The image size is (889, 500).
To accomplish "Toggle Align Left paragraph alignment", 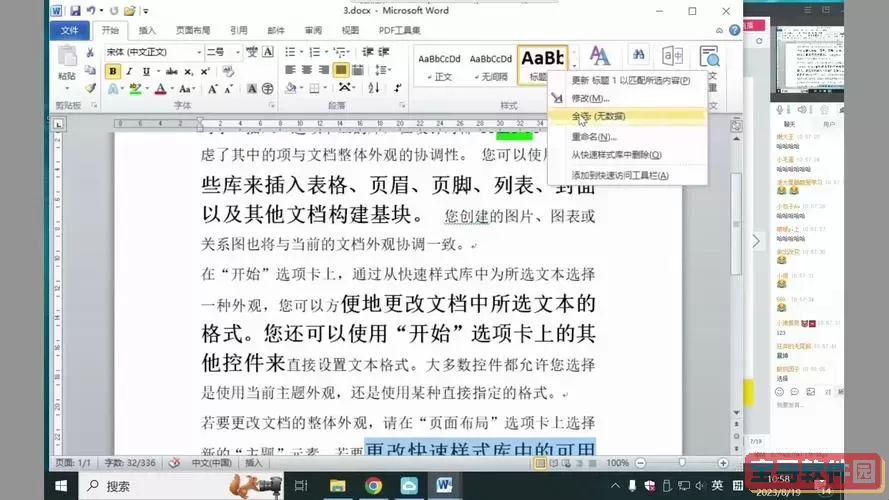I will pos(290,70).
